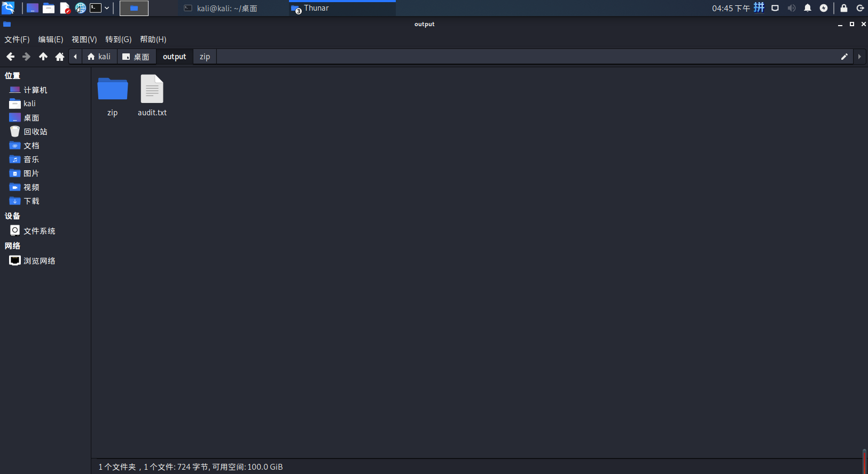The image size is (868, 474).
Task: Click the Thunar window title icon
Action: [7, 24]
